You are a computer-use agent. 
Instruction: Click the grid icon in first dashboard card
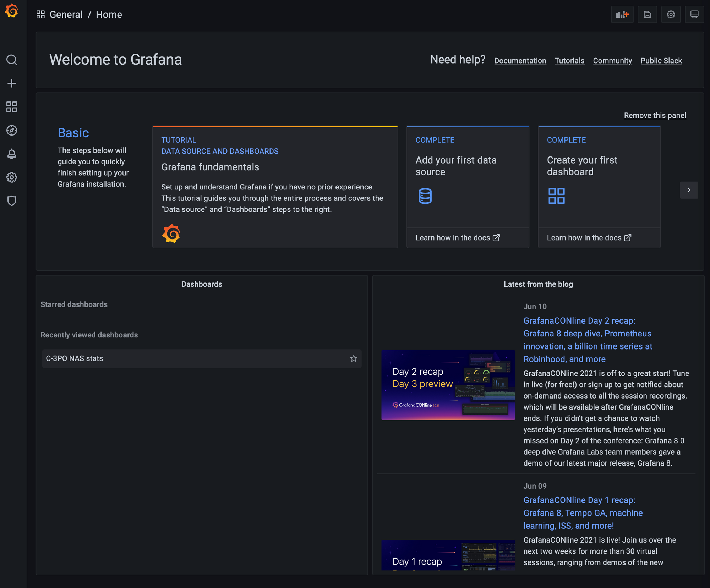(556, 196)
